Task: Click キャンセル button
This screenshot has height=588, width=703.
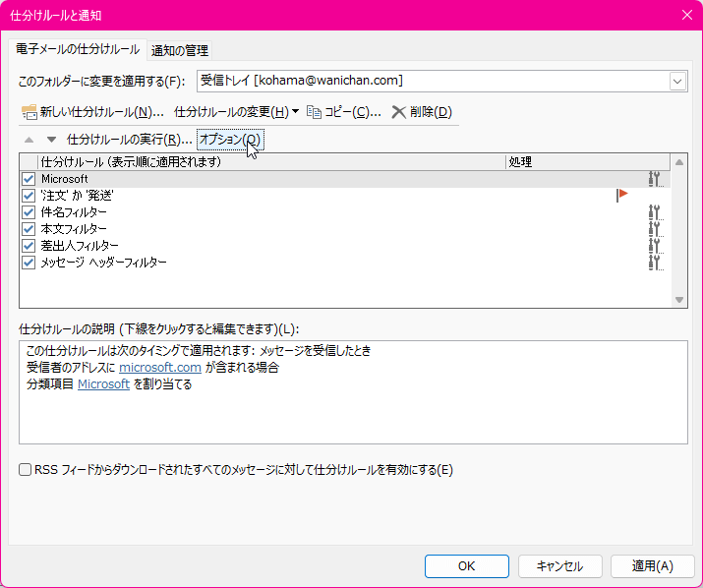Action: coord(560,566)
